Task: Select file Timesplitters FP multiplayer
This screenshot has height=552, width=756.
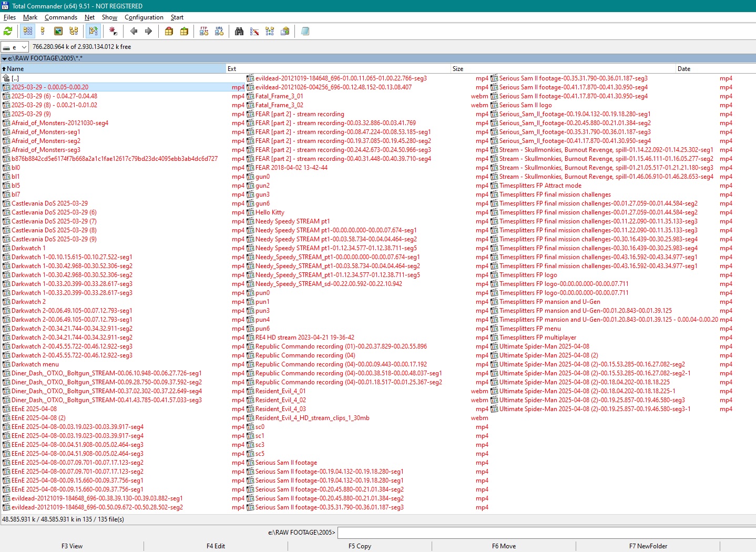Action: (538, 338)
